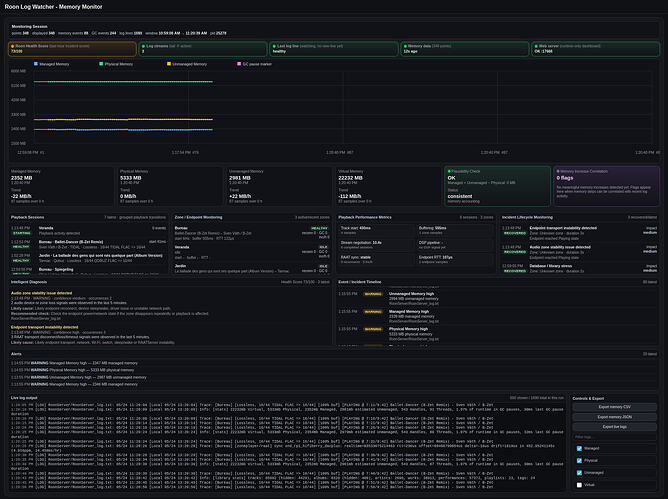The height and width of the screenshot is (499, 668).
Task: Focus the Filter logs input field
Action: click(x=614, y=437)
